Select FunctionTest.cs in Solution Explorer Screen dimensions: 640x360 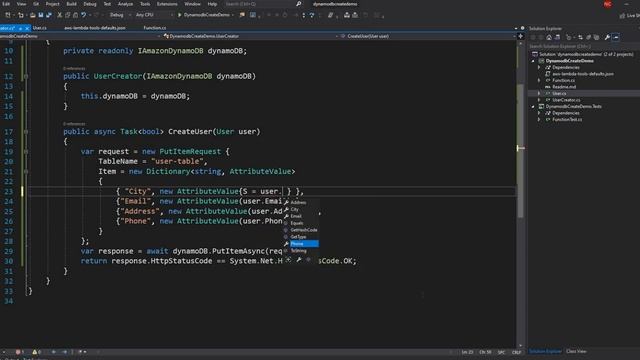(x=567, y=120)
